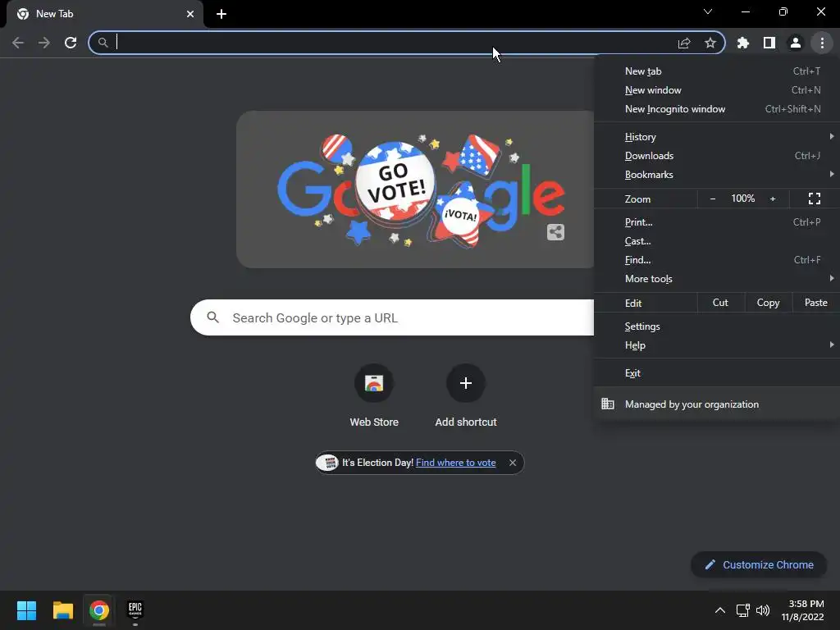Screen dimensions: 840x630
Task: Click the Chrome taskbar icon
Action: (x=99, y=610)
